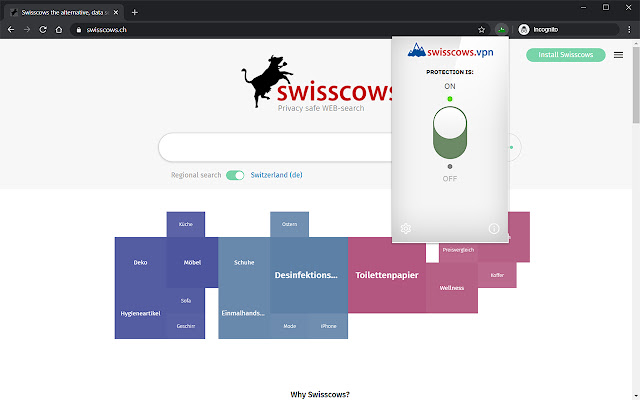Viewport: 640px width, 400px height.
Task: Open the Switzerland (de) region selector
Action: (x=276, y=175)
